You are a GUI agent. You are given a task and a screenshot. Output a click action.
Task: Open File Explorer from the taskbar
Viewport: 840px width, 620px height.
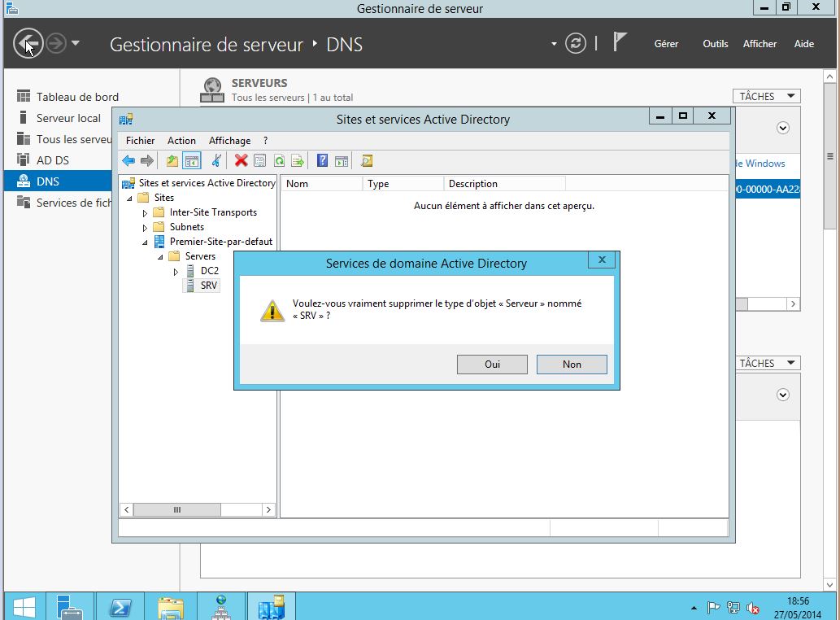pyautogui.click(x=171, y=607)
